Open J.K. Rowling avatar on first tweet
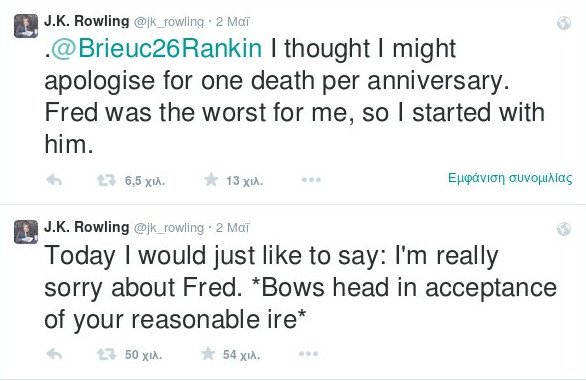The width and height of the screenshot is (586, 381). (26, 26)
